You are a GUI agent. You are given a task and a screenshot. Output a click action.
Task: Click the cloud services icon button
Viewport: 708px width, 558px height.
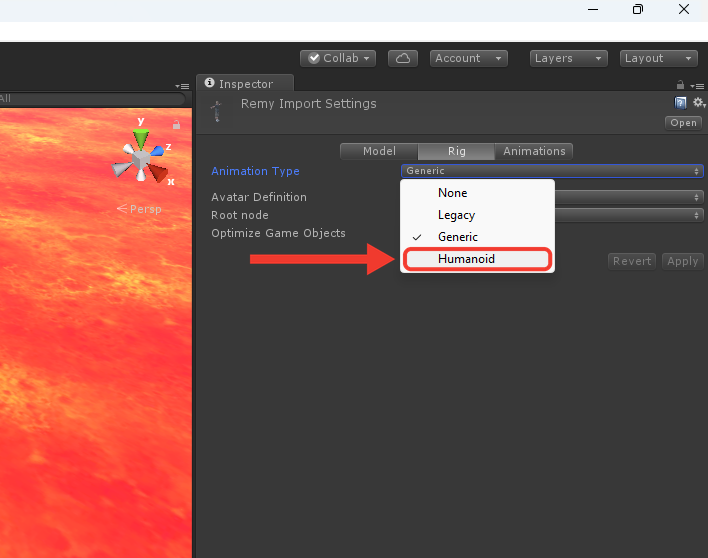click(x=403, y=58)
